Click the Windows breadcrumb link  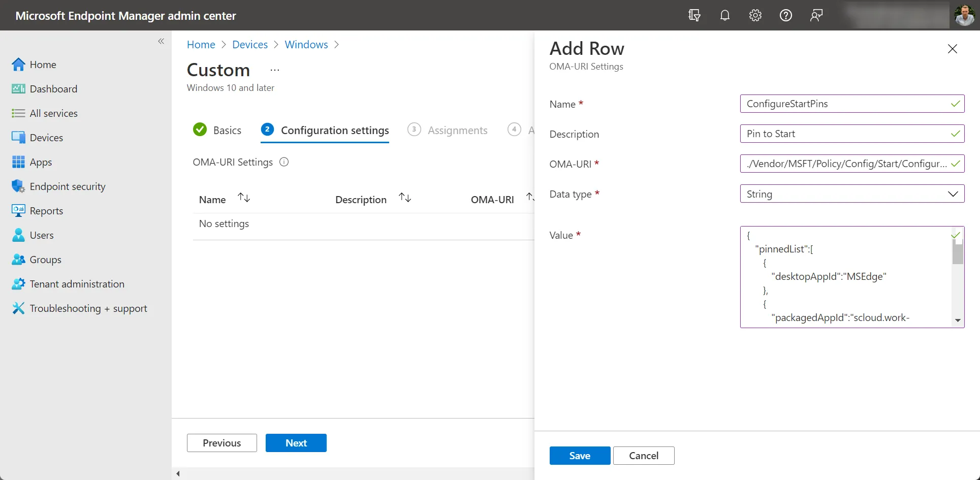pos(306,45)
